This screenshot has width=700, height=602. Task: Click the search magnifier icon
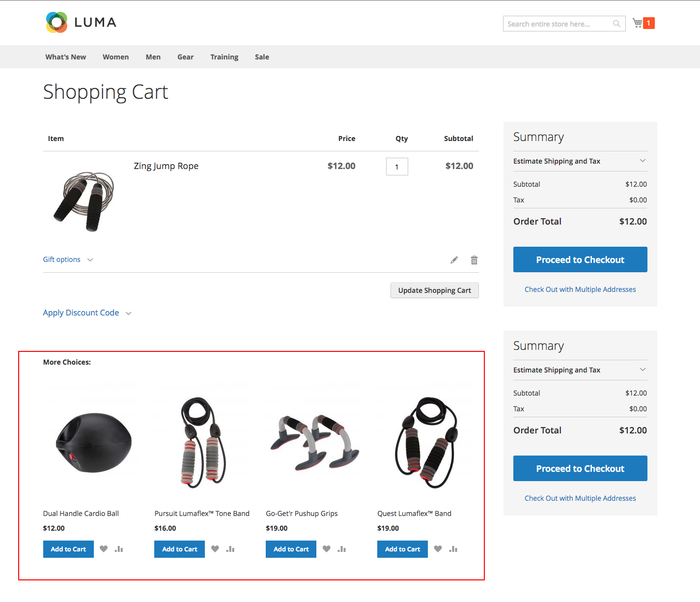616,24
